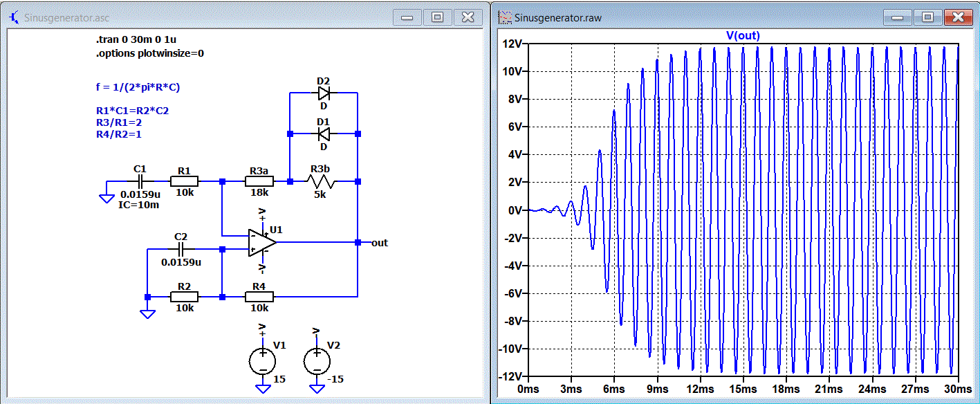Click the V1 voltage source symbol
This screenshot has height=404, width=980.
(x=262, y=361)
